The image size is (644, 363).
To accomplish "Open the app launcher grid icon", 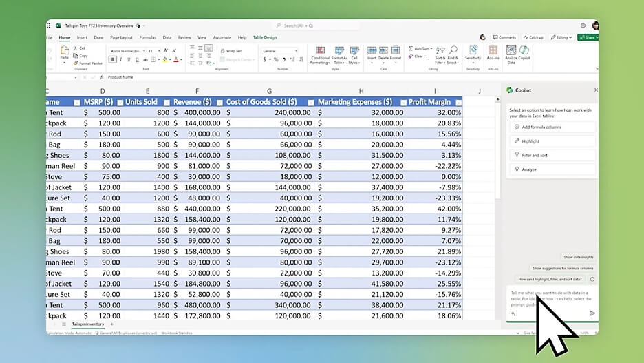I will click(x=48, y=25).
